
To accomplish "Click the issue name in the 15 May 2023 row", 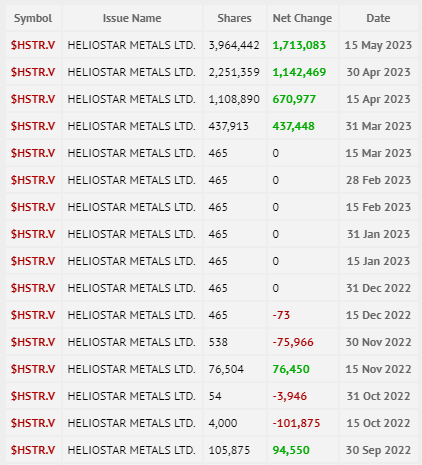I will [x=131, y=45].
